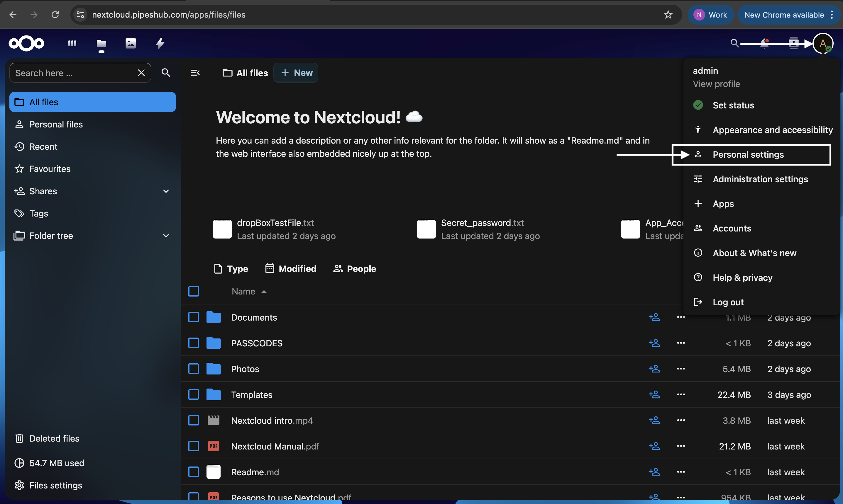Screen dimensions: 843x504
Task: Select Personal settings from the user menu
Action: click(x=748, y=154)
